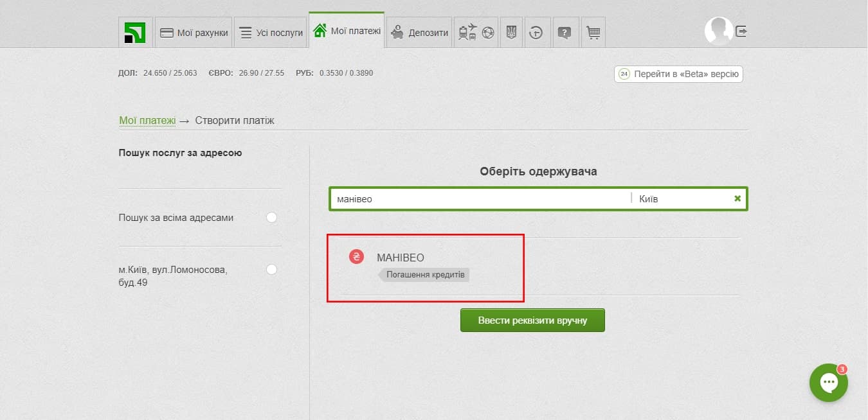The width and height of the screenshot is (868, 420).
Task: Click Ввести реквізити вручну button
Action: (532, 320)
